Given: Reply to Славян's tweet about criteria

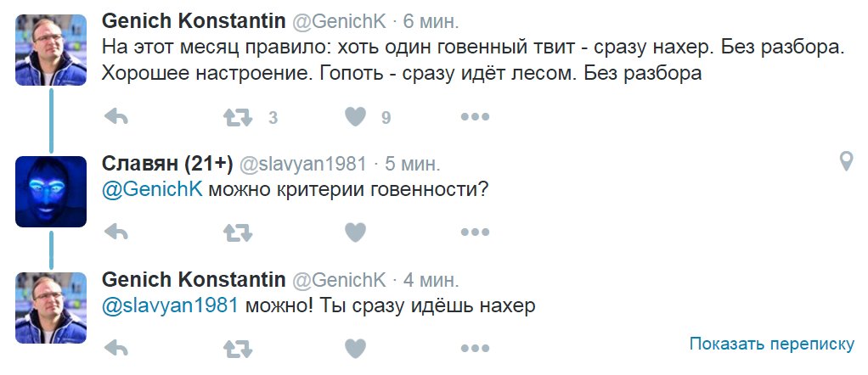Looking at the screenshot, I should (x=116, y=232).
